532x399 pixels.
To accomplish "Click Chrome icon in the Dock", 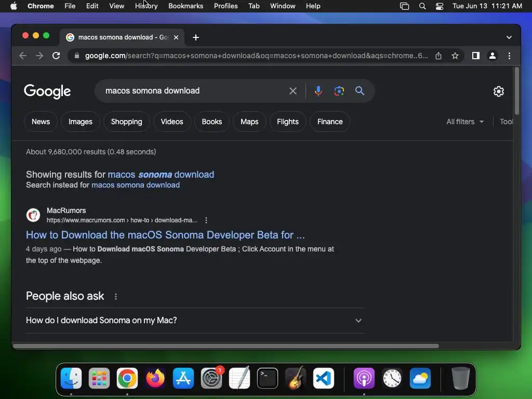I will [x=127, y=378].
